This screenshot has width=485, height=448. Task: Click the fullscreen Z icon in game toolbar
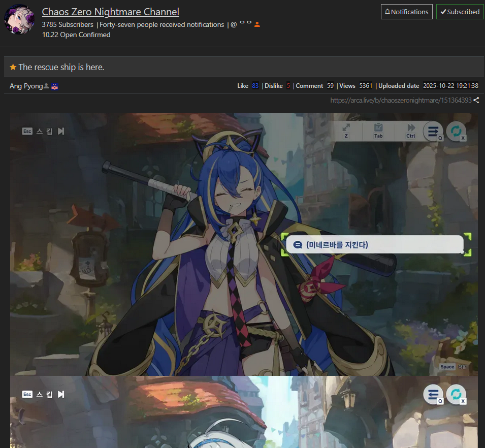346,131
